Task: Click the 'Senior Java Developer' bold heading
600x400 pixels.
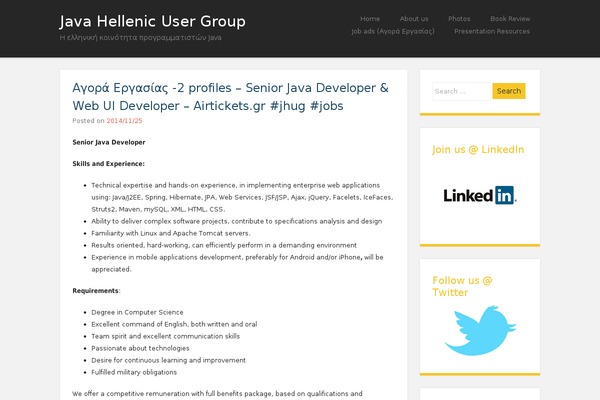Action: click(x=109, y=142)
